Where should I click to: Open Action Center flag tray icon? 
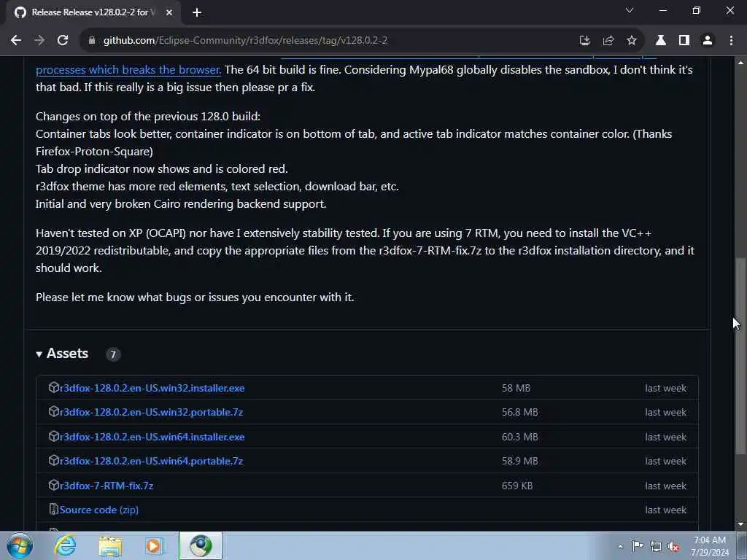(638, 546)
